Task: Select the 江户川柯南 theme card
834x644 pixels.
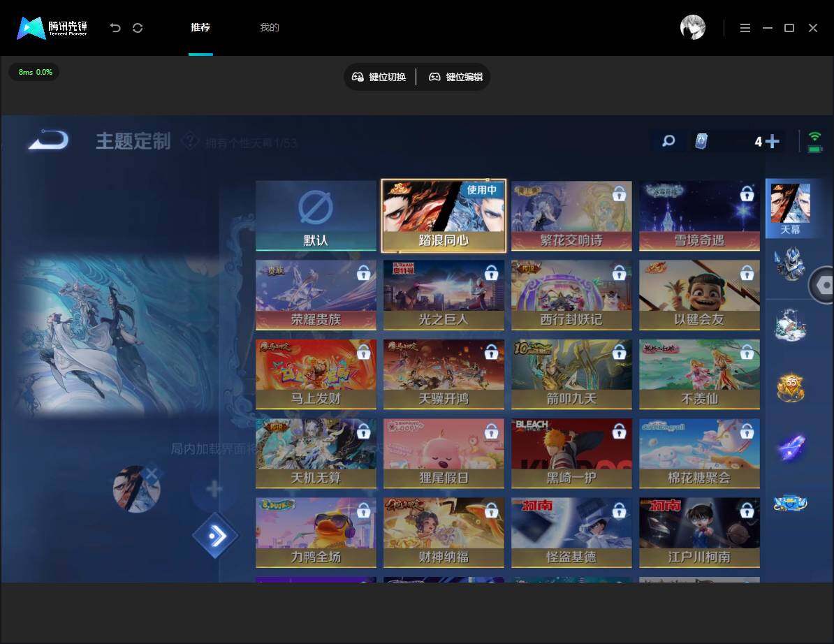Action: 699,532
